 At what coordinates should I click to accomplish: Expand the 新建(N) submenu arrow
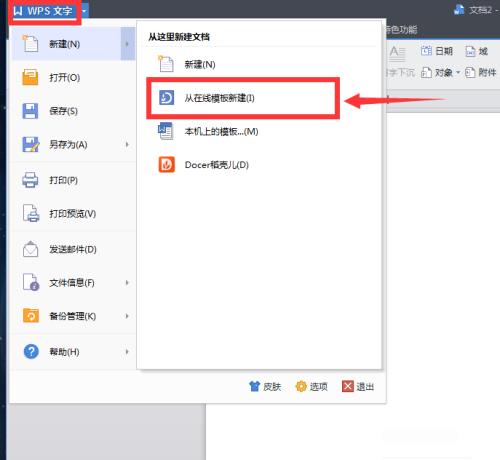click(x=127, y=44)
